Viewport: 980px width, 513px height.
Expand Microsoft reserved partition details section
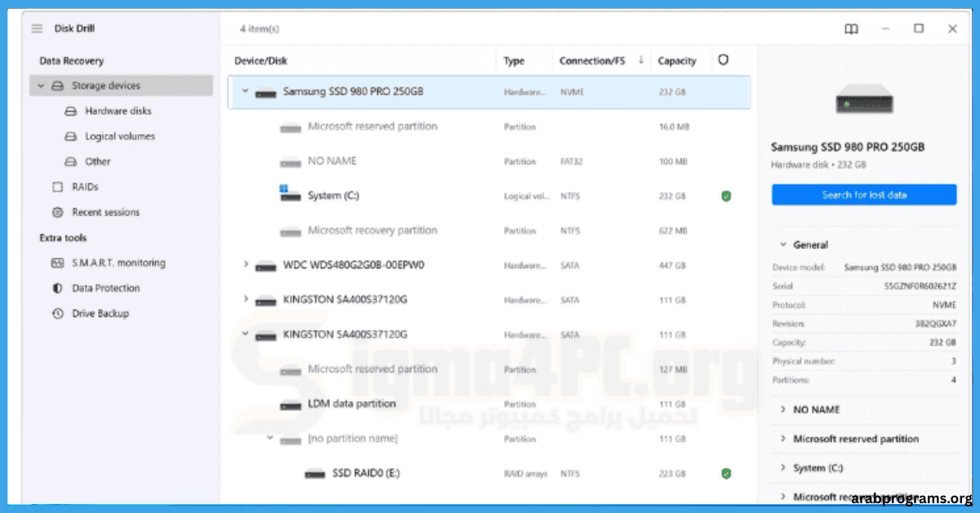[783, 439]
